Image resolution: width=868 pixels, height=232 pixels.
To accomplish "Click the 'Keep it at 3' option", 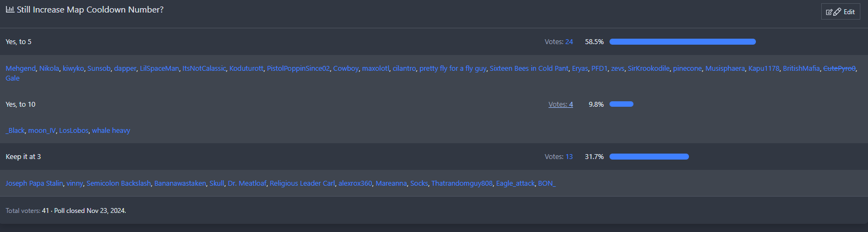I will (x=23, y=157).
